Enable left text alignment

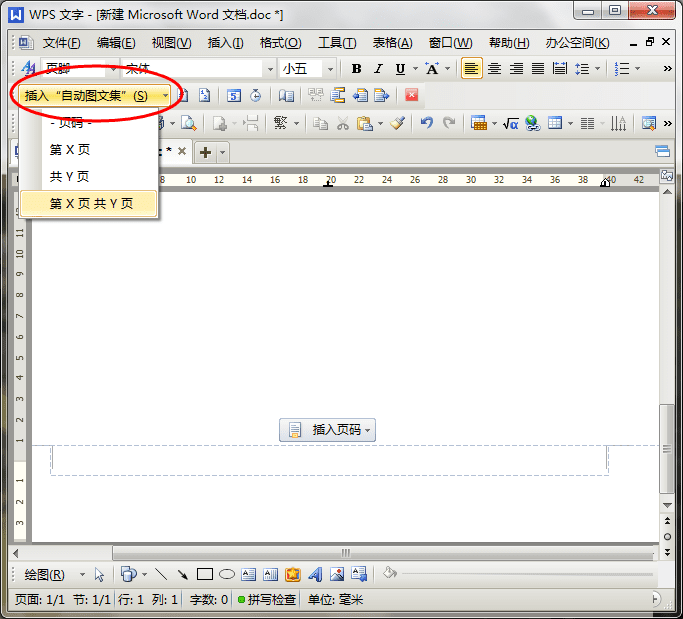tap(472, 68)
